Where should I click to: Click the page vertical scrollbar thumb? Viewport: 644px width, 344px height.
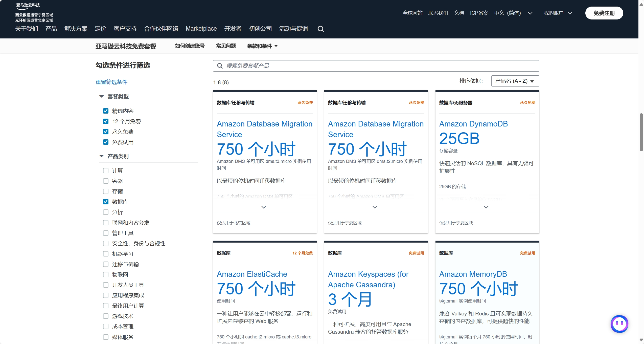[x=641, y=132]
